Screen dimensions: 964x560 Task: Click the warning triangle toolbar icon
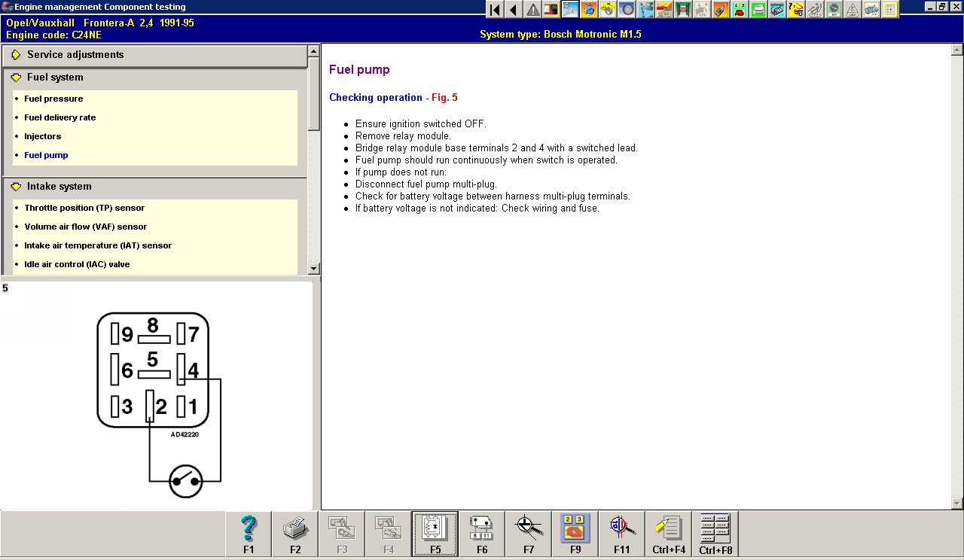(533, 10)
